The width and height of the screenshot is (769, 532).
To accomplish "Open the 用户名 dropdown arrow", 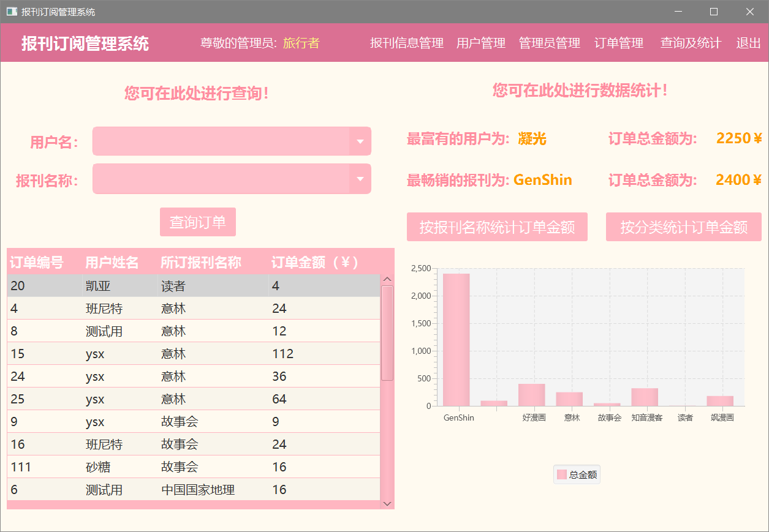I will [361, 141].
